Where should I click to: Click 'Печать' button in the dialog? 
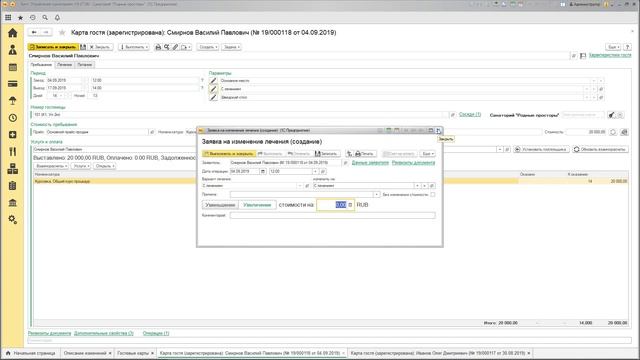[x=365, y=154]
